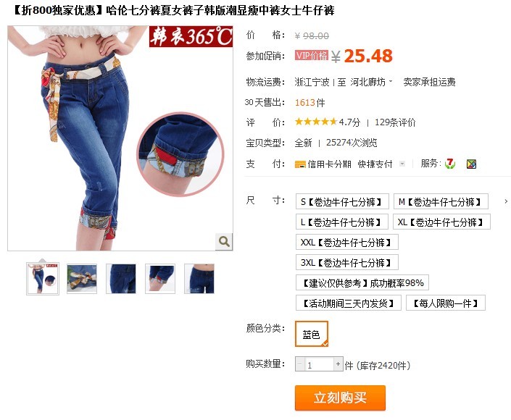Click the colorful service badge icon
The width and height of the screenshot is (511, 420).
[471, 164]
